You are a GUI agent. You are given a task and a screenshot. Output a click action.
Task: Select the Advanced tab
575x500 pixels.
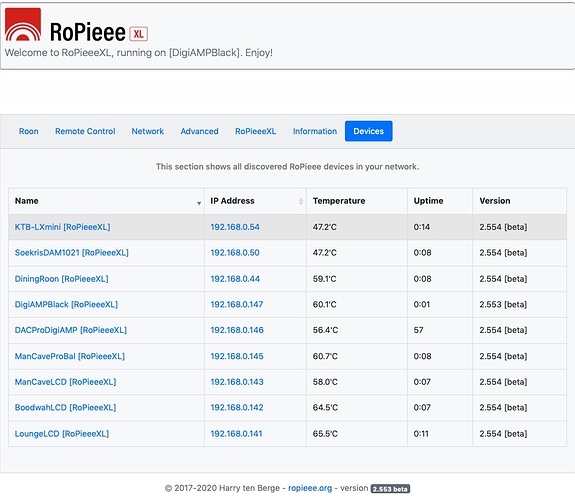pos(199,131)
